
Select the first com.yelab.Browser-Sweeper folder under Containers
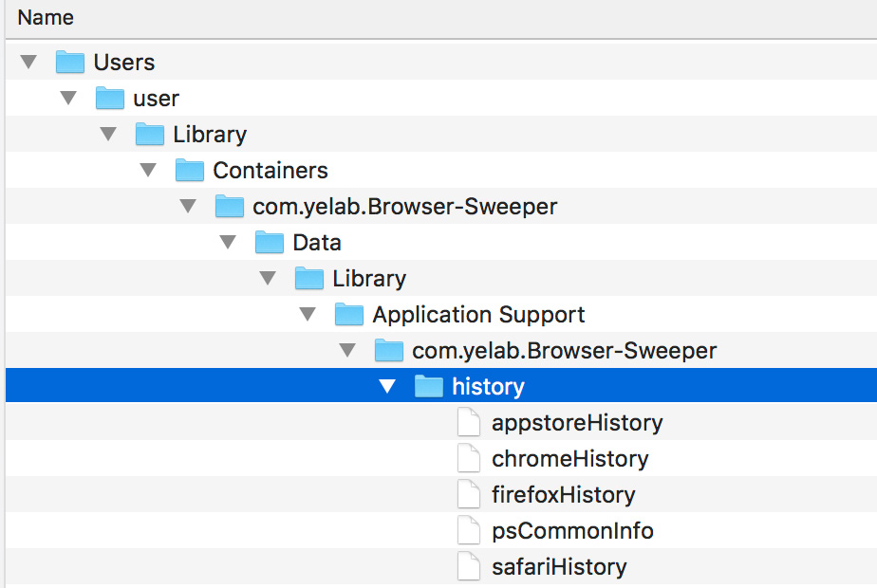pos(404,207)
